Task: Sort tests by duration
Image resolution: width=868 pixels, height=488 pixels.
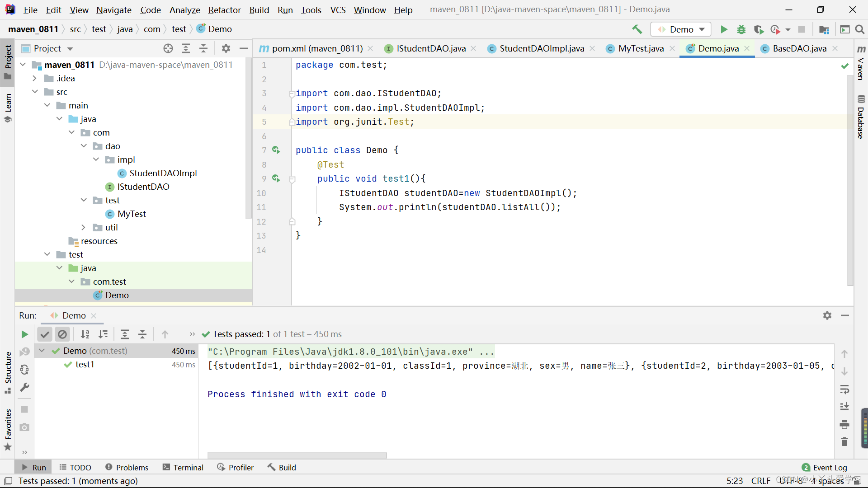Action: pos(103,334)
